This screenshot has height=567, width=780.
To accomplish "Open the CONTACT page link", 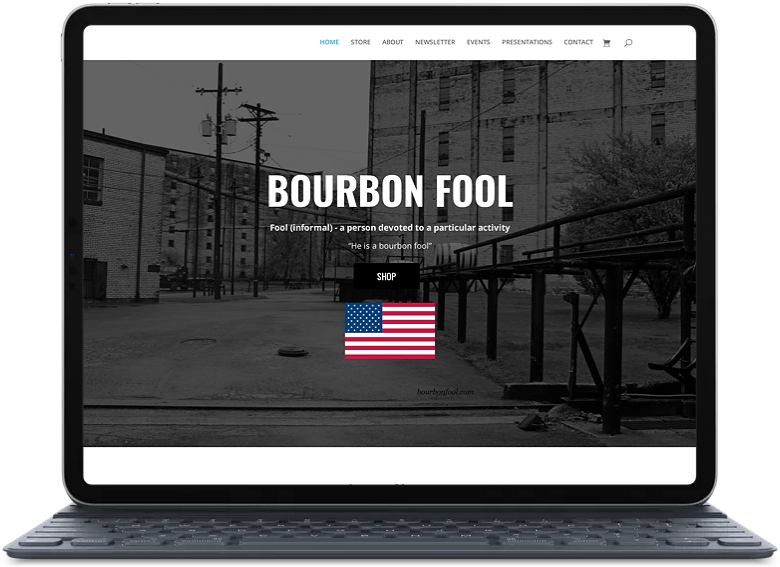I will click(x=578, y=42).
